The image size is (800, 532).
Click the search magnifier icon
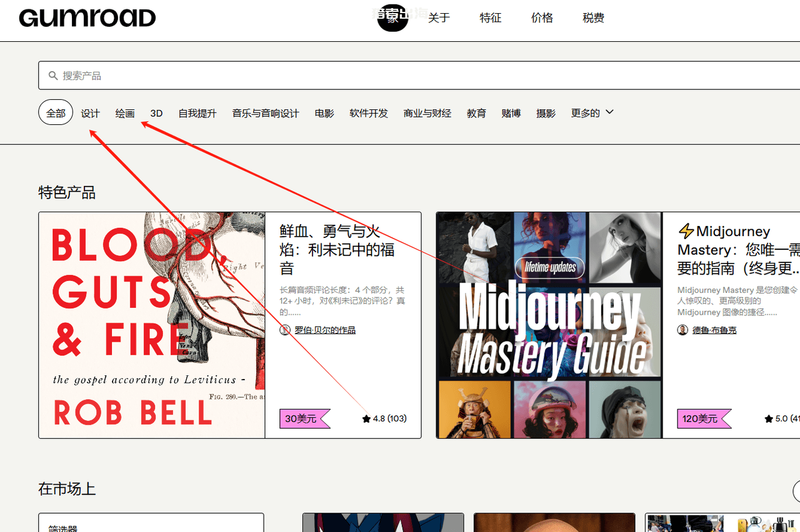pyautogui.click(x=53, y=76)
